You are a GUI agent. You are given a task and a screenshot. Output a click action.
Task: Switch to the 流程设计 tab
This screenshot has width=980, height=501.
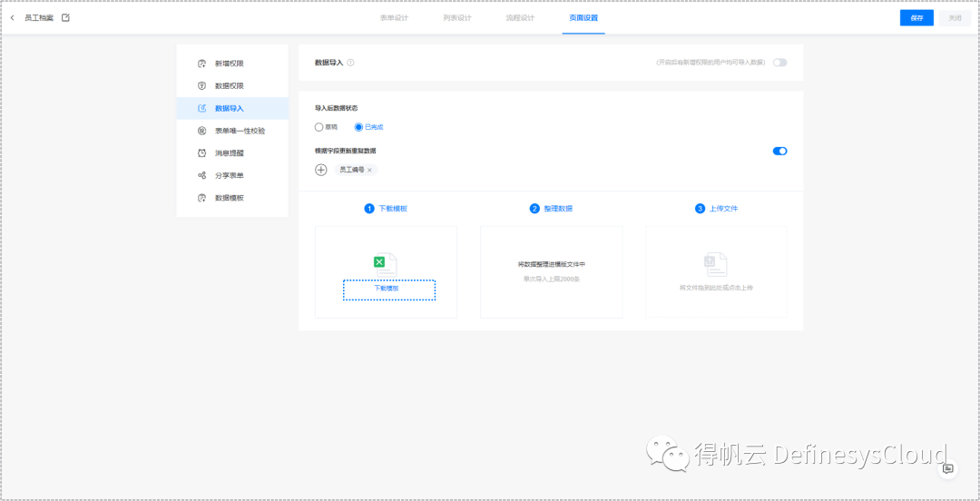coord(520,18)
